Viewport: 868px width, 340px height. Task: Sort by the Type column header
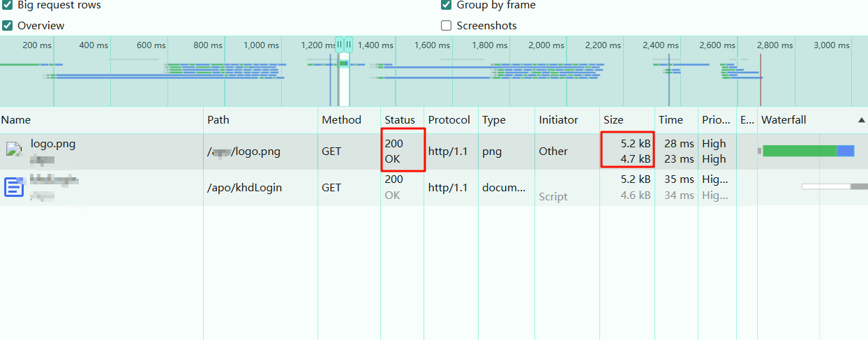click(493, 120)
